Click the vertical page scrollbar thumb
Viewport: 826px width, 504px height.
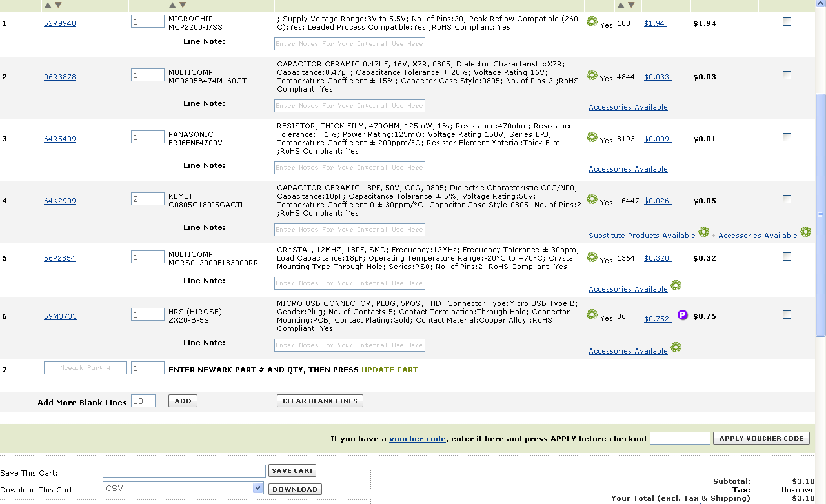821,215
